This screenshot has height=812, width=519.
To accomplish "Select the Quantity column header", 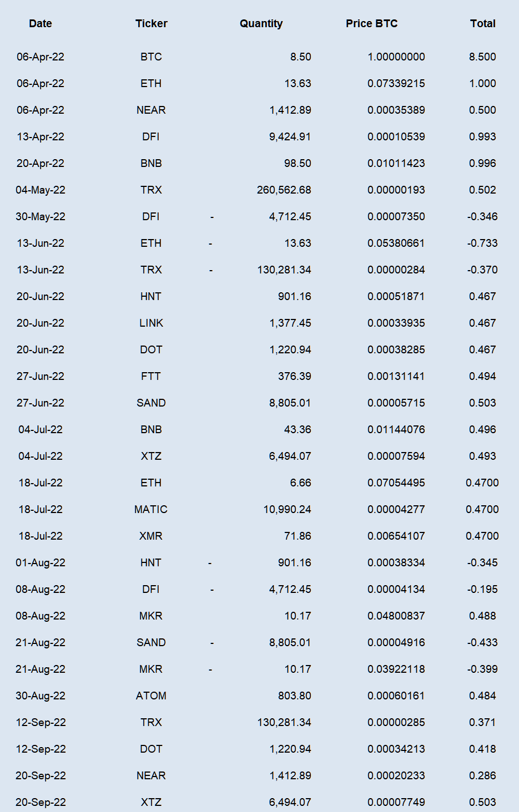I will pos(261,23).
